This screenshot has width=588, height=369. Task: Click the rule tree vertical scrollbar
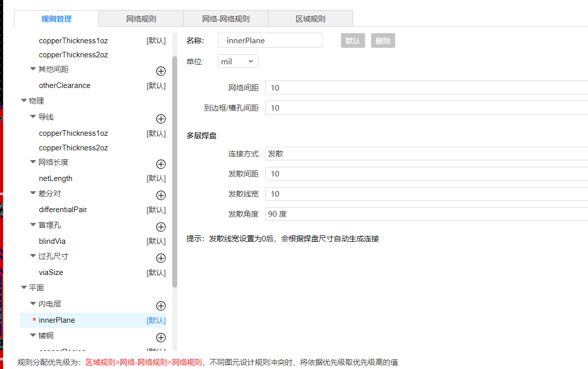coord(175,171)
